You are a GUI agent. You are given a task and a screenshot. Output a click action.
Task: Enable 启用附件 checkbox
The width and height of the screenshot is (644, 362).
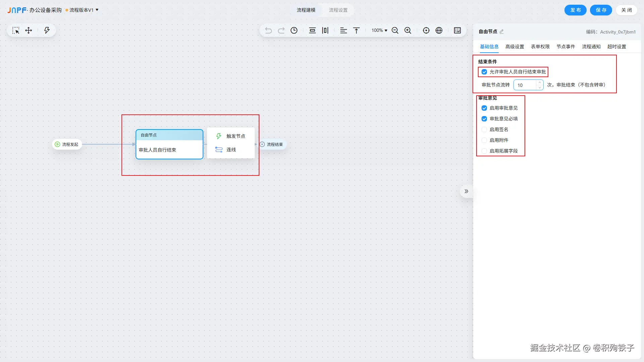tap(484, 140)
